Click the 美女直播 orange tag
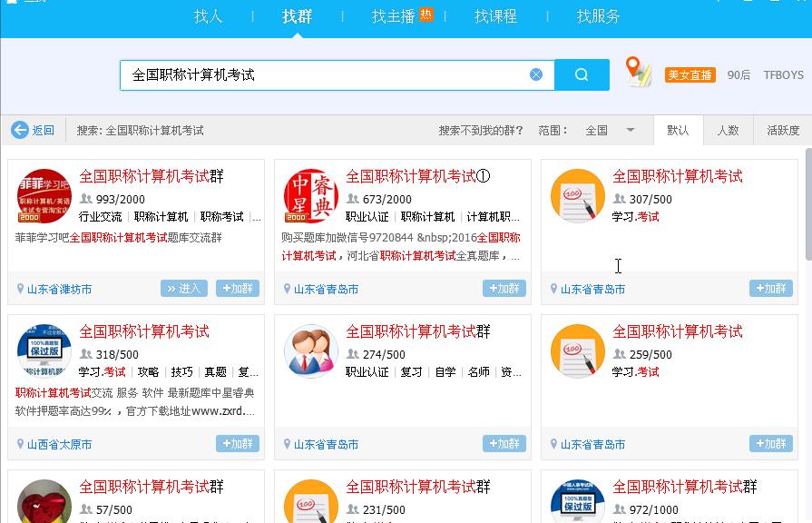The height and width of the screenshot is (523, 812). 690,74
